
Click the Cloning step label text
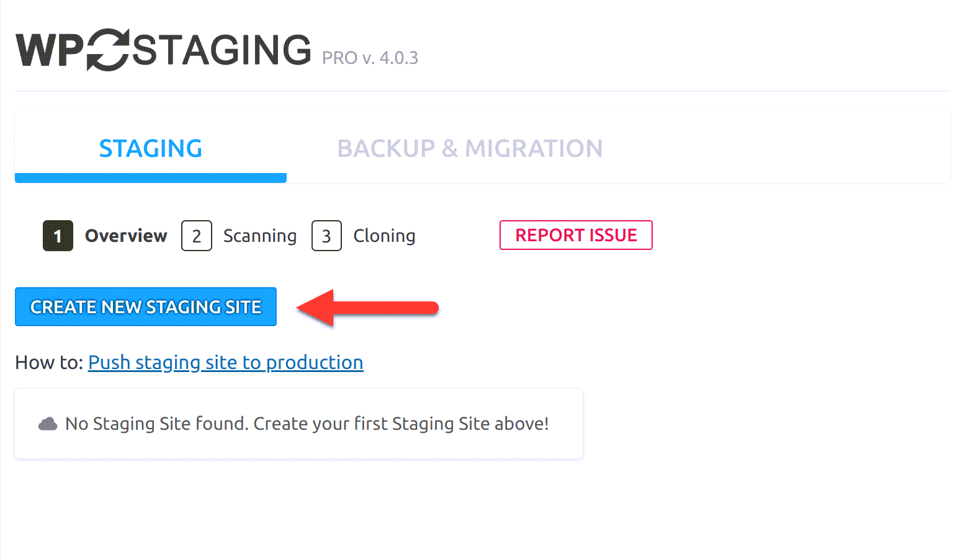384,236
